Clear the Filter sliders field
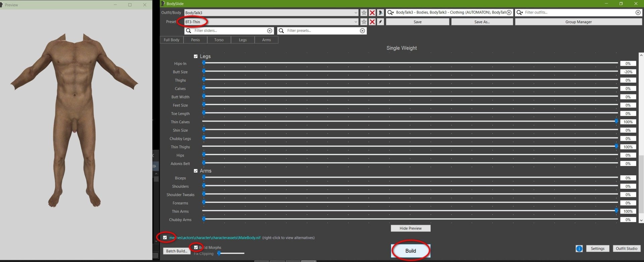This screenshot has width=644, height=262. click(x=270, y=31)
